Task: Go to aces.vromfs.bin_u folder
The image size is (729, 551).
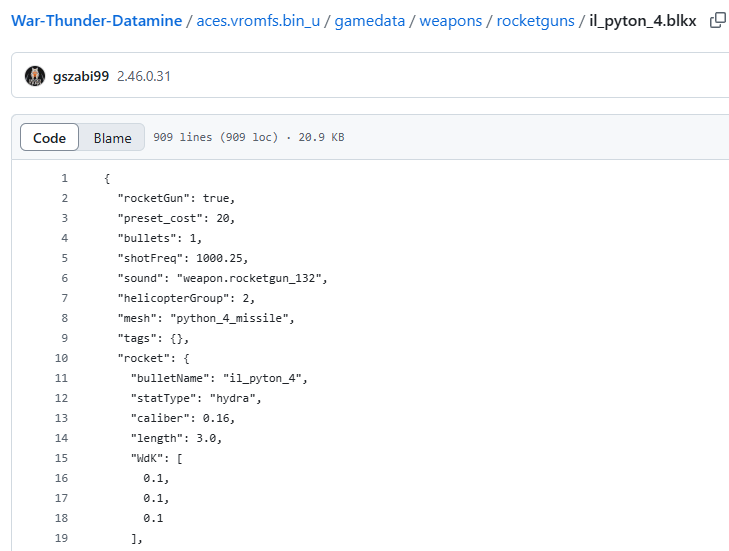Action: [x=258, y=21]
